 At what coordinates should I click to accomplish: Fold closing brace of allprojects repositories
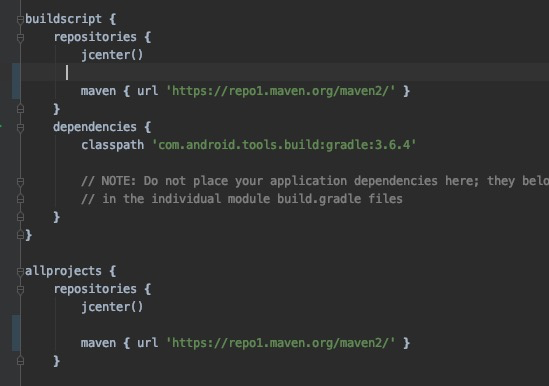tap(20, 361)
